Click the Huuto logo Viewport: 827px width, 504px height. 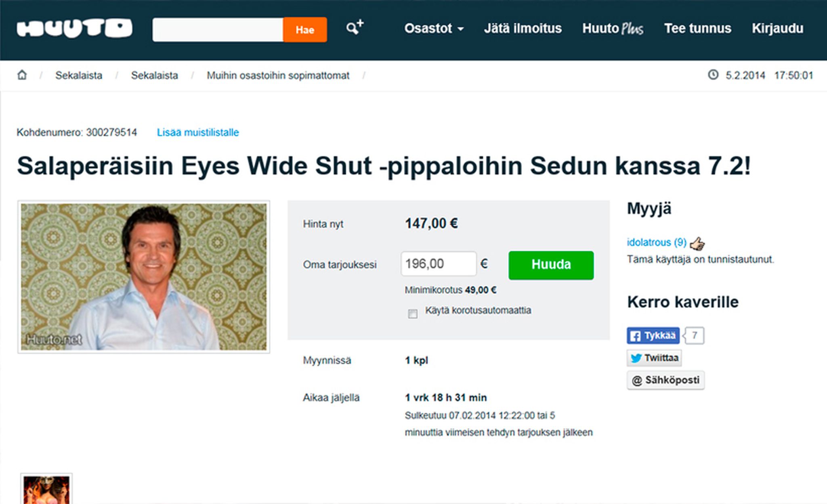click(x=74, y=29)
